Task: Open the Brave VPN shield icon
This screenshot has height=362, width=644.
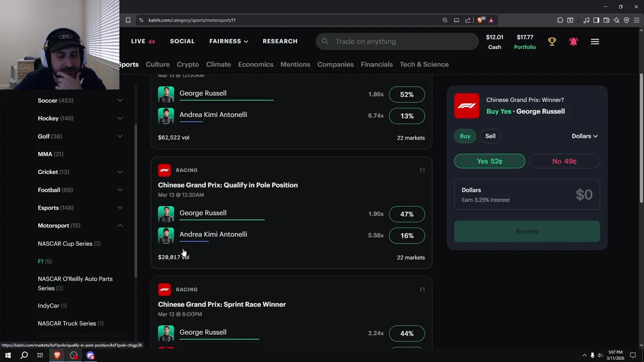Action: tap(626, 20)
